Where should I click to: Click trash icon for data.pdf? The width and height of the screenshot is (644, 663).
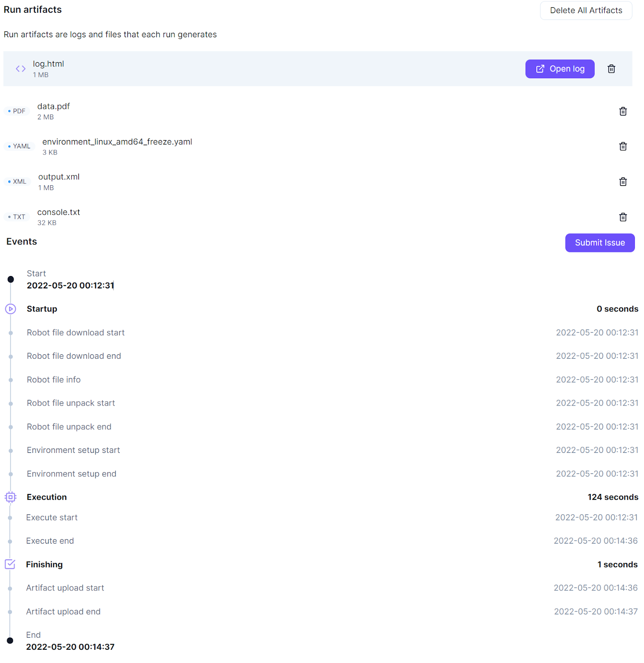pyautogui.click(x=623, y=111)
